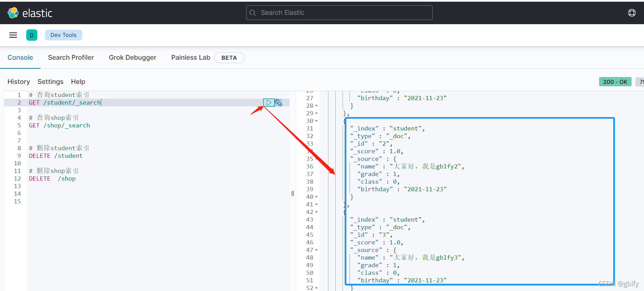Screen dimensions: 644x291
Task: Open the help menu icon
Action: (x=632, y=13)
